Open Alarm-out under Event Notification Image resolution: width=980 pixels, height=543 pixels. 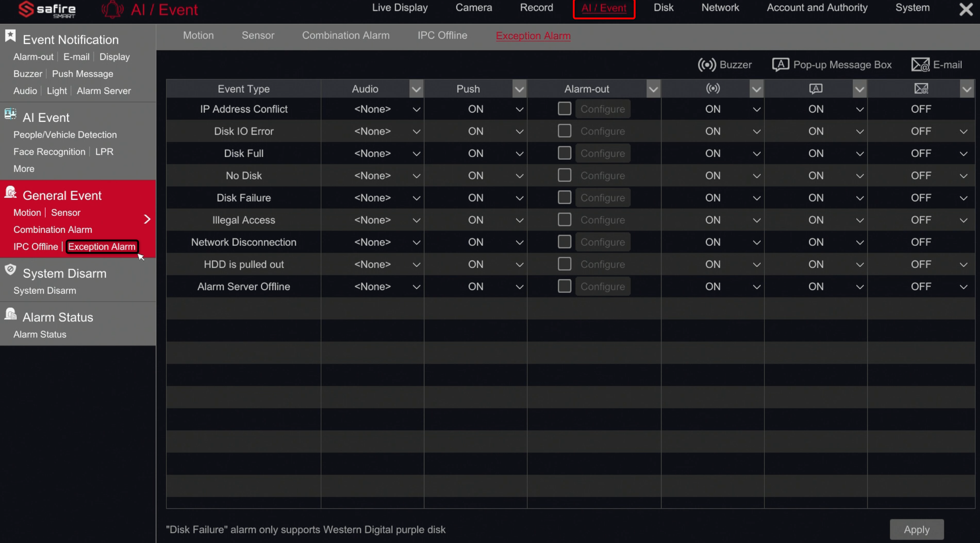pyautogui.click(x=34, y=57)
